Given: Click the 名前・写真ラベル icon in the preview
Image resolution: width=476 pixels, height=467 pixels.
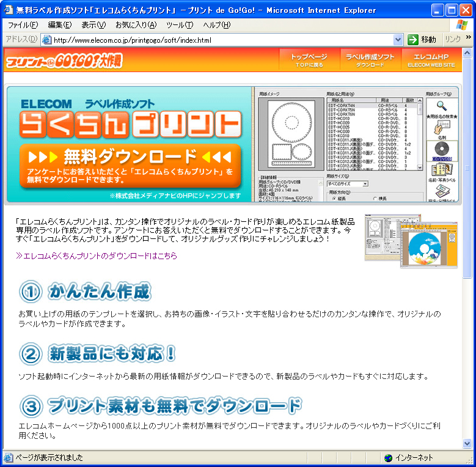Looking at the screenshot, I should [x=442, y=170].
